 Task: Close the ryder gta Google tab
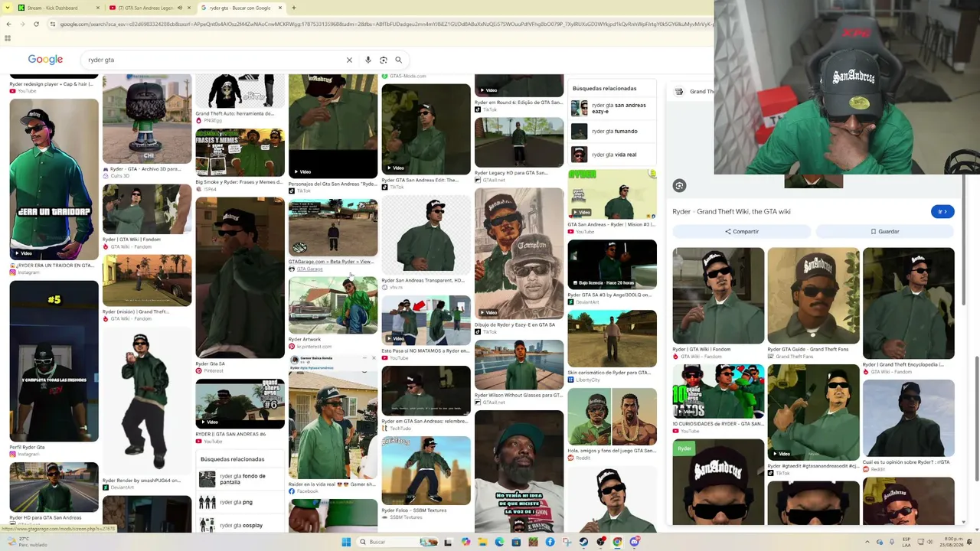pos(281,8)
